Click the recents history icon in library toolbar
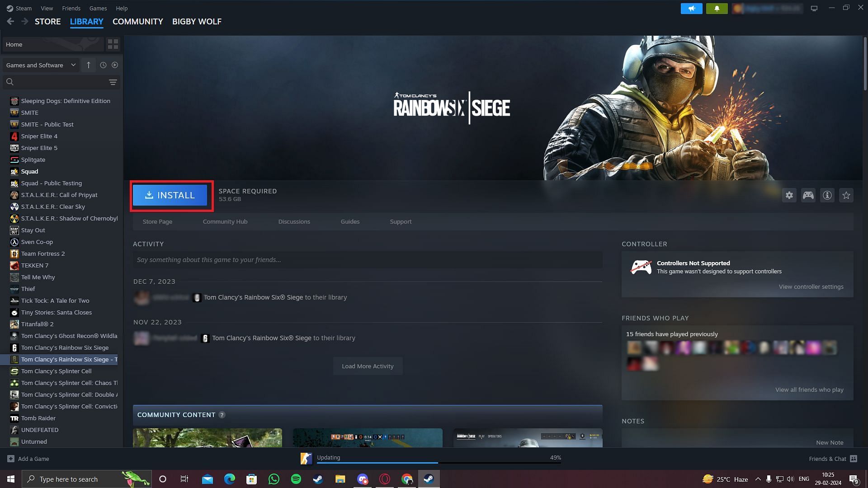 point(103,65)
